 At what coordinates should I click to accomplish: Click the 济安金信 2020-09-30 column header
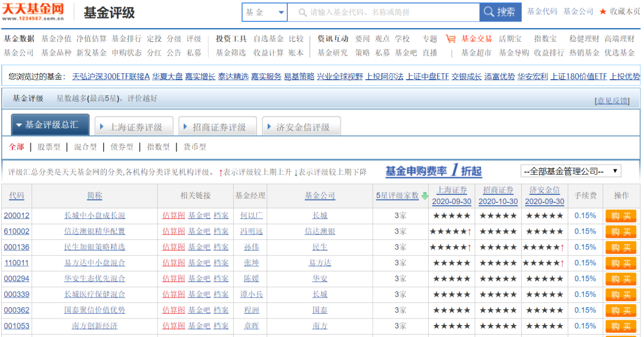coord(544,196)
